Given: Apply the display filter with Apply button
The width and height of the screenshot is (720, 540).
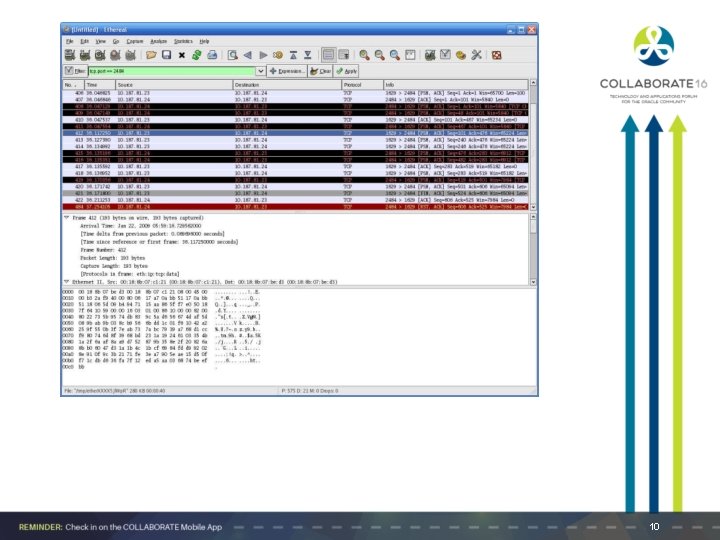Looking at the screenshot, I should [346, 71].
